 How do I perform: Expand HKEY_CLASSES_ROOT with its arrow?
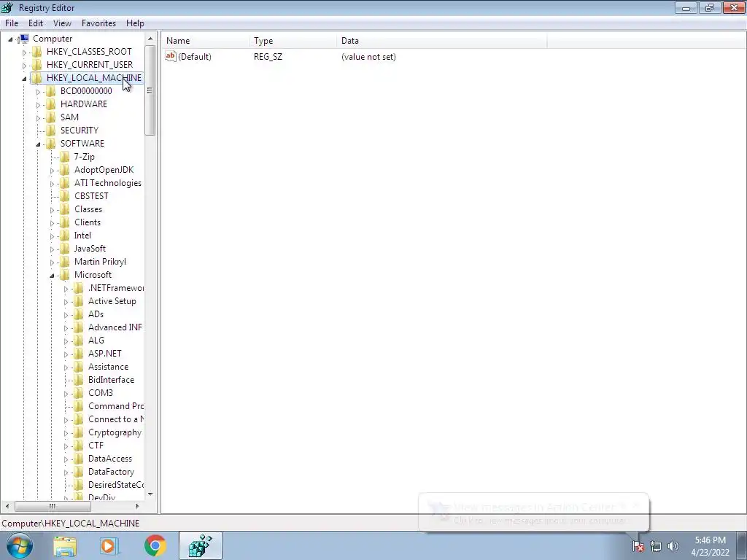click(x=24, y=52)
